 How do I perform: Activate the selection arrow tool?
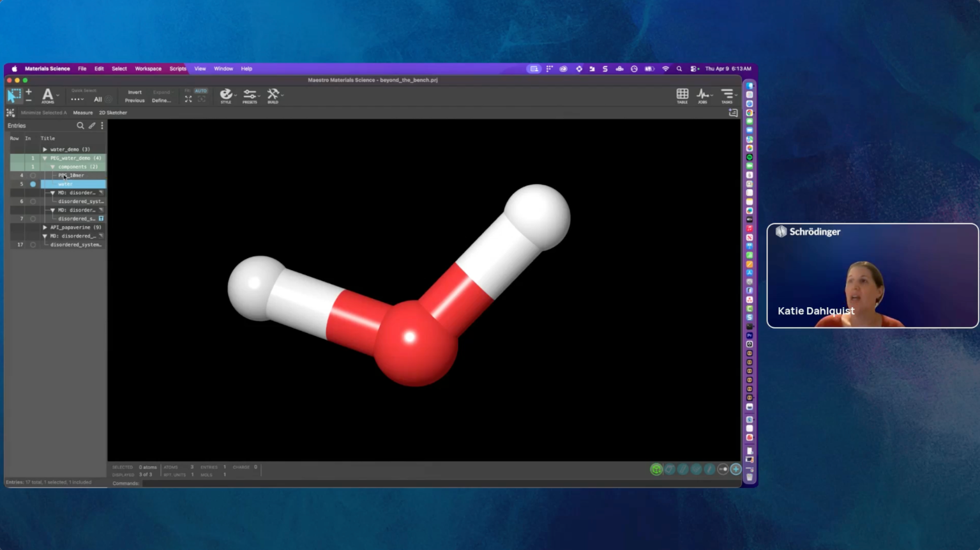tap(13, 95)
